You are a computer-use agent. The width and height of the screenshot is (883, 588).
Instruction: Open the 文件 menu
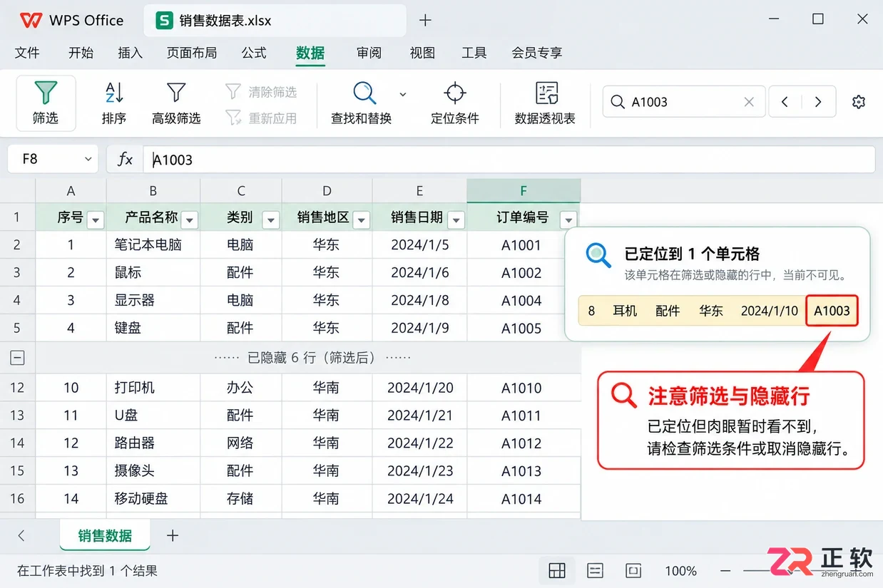[27, 53]
